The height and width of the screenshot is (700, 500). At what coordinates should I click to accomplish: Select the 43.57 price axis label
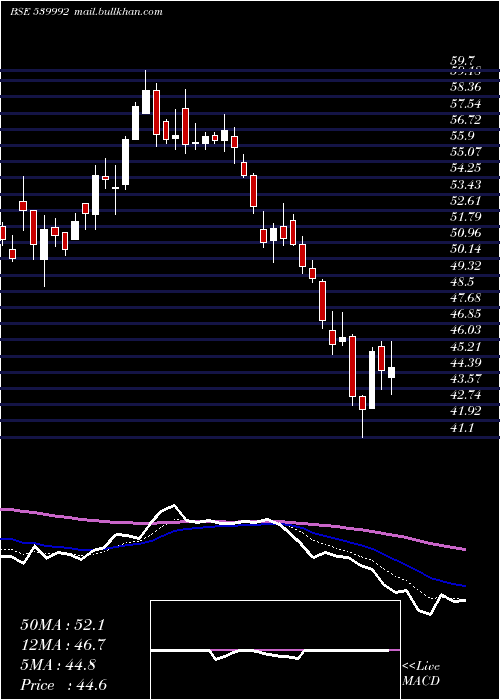(466, 379)
